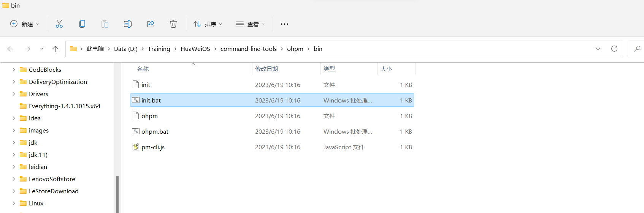Expand the CodeBlocks folder tree node

click(14, 69)
